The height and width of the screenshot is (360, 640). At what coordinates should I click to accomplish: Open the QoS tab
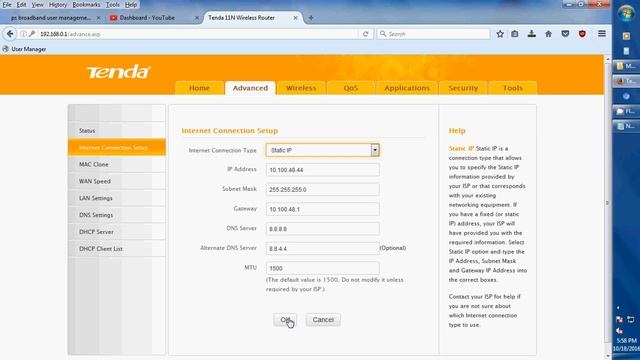point(351,88)
